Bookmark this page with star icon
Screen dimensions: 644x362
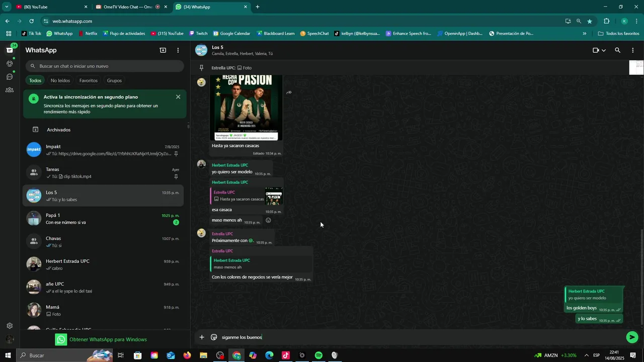[590, 21]
